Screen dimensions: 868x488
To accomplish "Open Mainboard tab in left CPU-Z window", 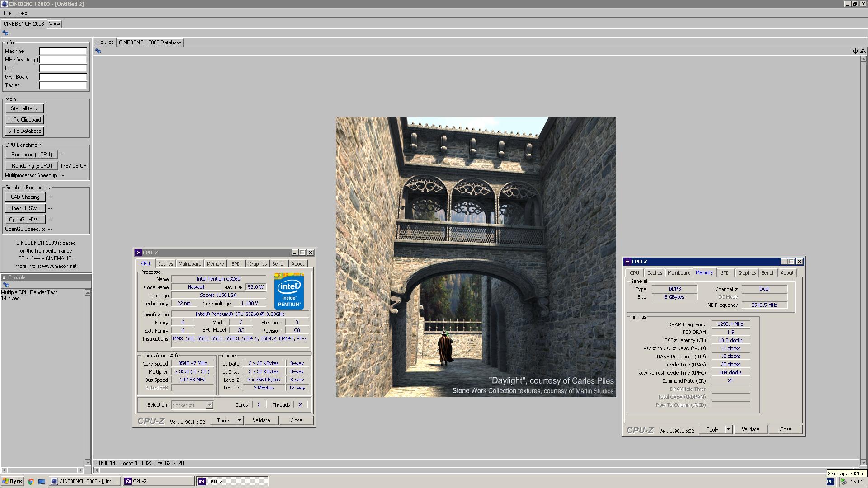I will coord(190,264).
